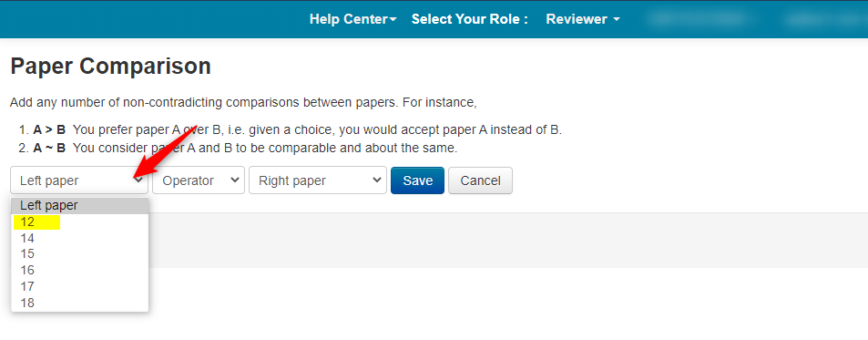Image resolution: width=868 pixels, height=340 pixels.
Task: Expand the Left paper dropdown
Action: [79, 180]
